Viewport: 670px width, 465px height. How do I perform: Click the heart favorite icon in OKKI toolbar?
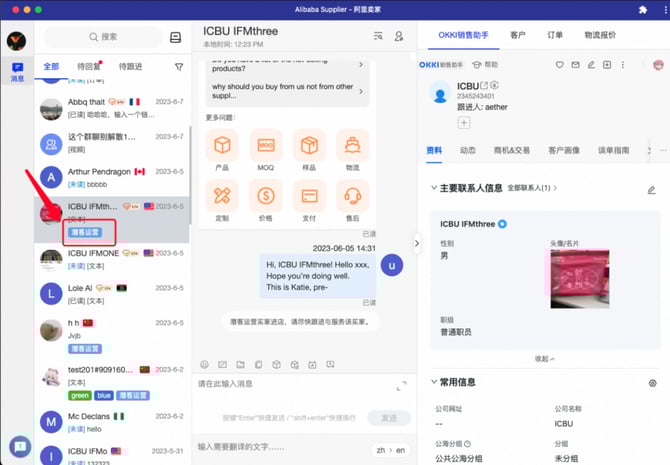pyautogui.click(x=559, y=65)
